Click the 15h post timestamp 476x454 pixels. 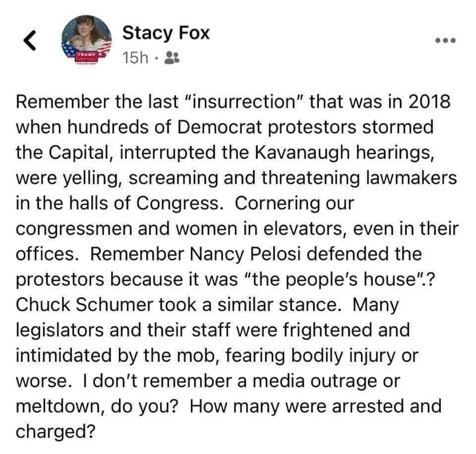click(135, 58)
